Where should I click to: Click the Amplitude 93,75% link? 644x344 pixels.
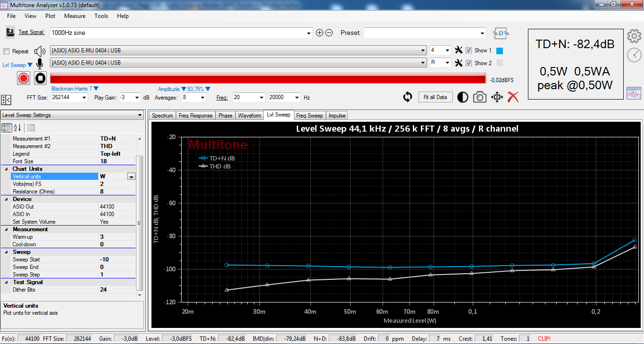point(184,89)
